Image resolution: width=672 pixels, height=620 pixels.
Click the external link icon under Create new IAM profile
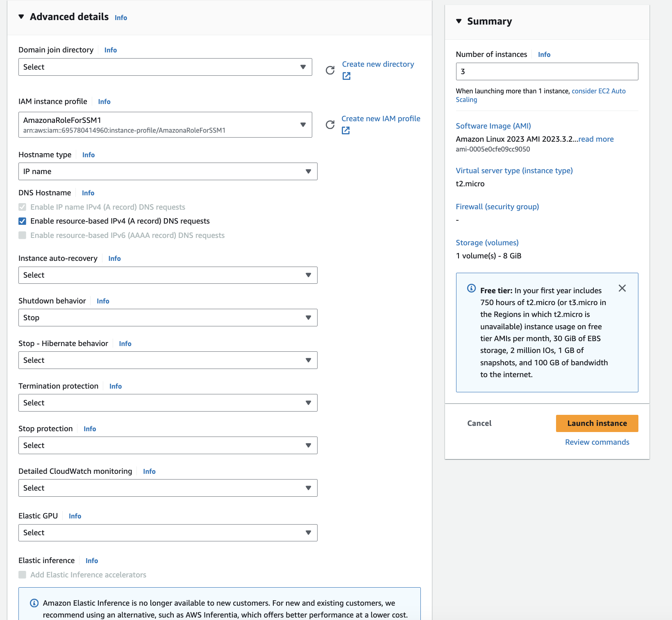[346, 131]
